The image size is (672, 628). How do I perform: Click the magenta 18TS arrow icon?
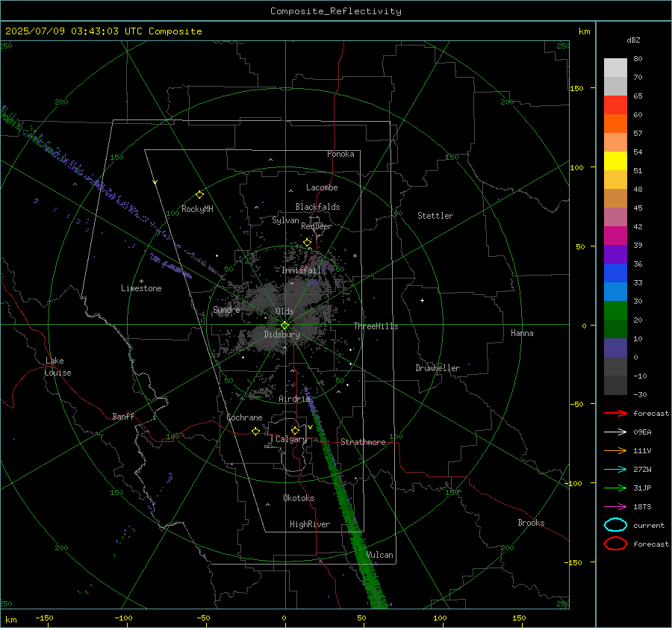tap(615, 507)
